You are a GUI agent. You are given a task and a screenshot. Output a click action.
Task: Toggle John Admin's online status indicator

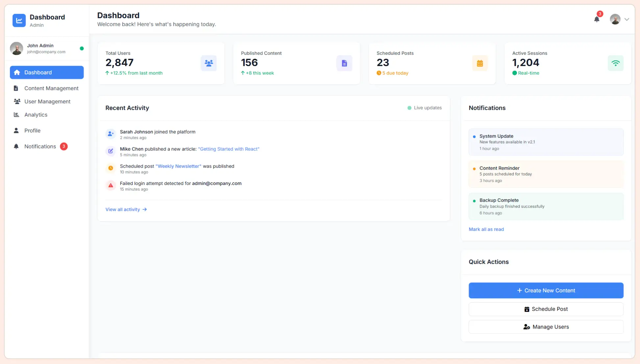pos(82,49)
